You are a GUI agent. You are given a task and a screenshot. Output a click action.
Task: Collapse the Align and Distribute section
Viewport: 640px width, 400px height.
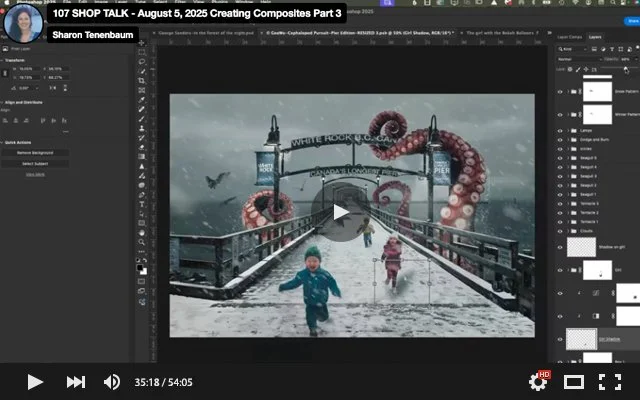click(x=2, y=102)
